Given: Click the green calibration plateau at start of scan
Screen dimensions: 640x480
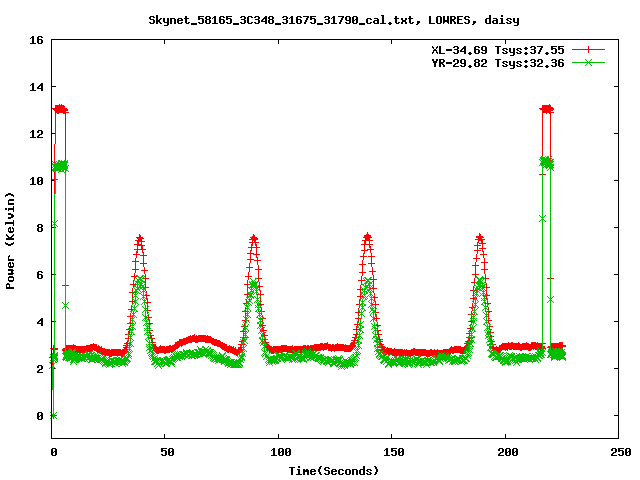Looking at the screenshot, I should point(60,166).
